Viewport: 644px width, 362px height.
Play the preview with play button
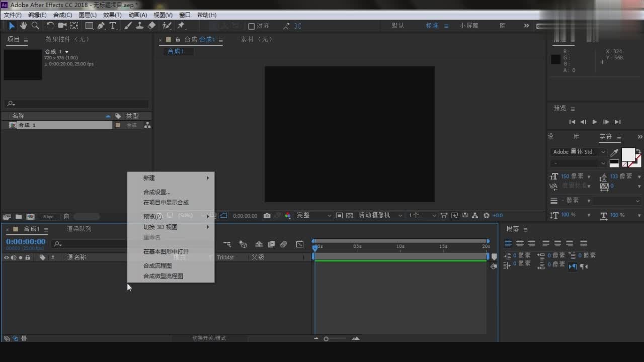click(595, 122)
